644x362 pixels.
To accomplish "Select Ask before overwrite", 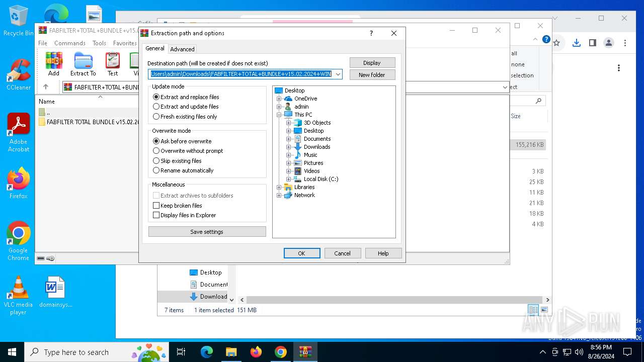I will tap(182, 141).
